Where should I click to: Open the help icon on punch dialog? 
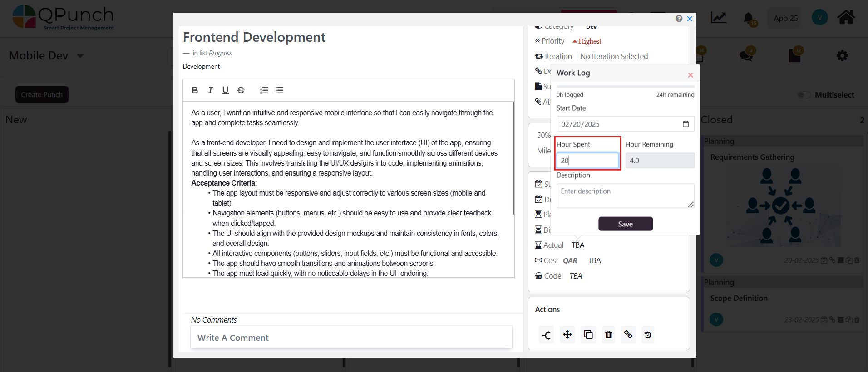click(x=679, y=19)
